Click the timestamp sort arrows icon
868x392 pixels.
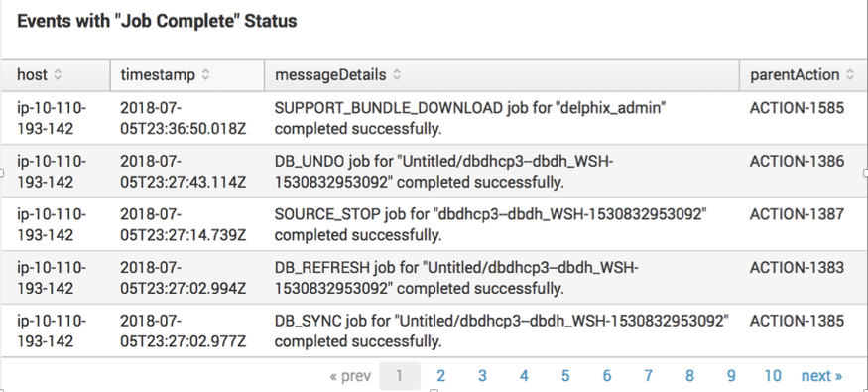pyautogui.click(x=205, y=74)
